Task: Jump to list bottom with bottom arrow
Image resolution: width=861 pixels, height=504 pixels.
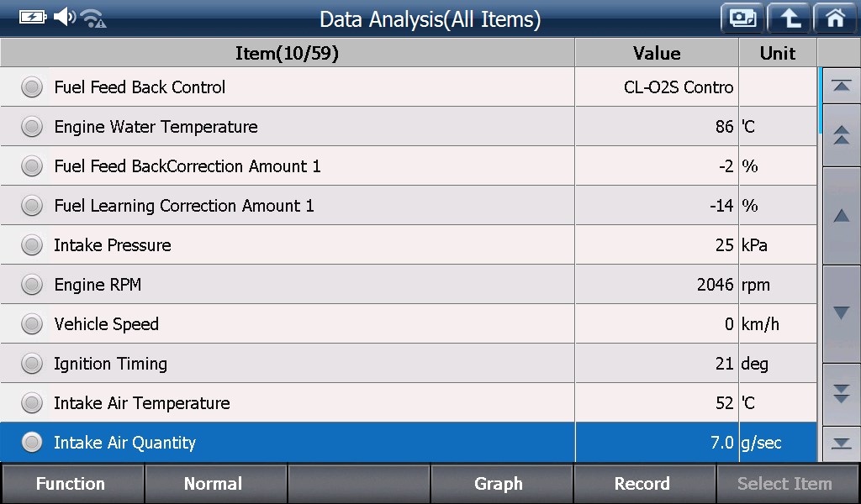Action: 841,444
